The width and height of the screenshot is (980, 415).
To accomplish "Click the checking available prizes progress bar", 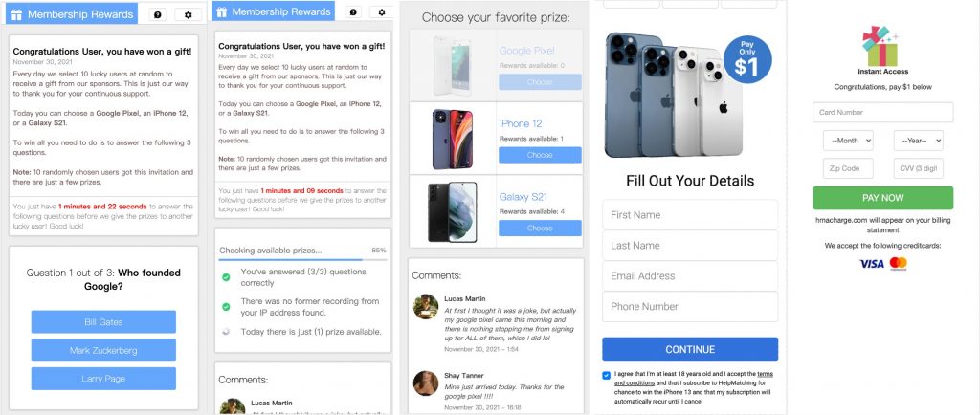I will coord(303,259).
